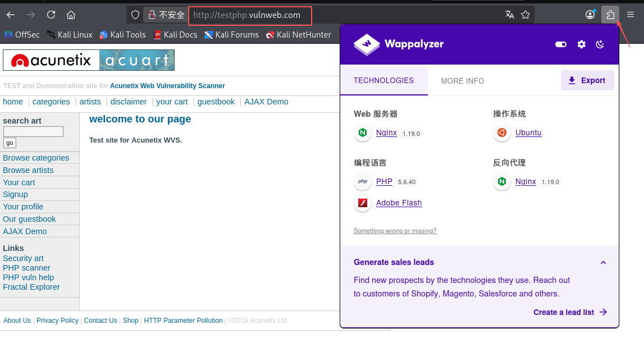Click Signup in sidebar
The image size is (644, 338).
click(15, 194)
